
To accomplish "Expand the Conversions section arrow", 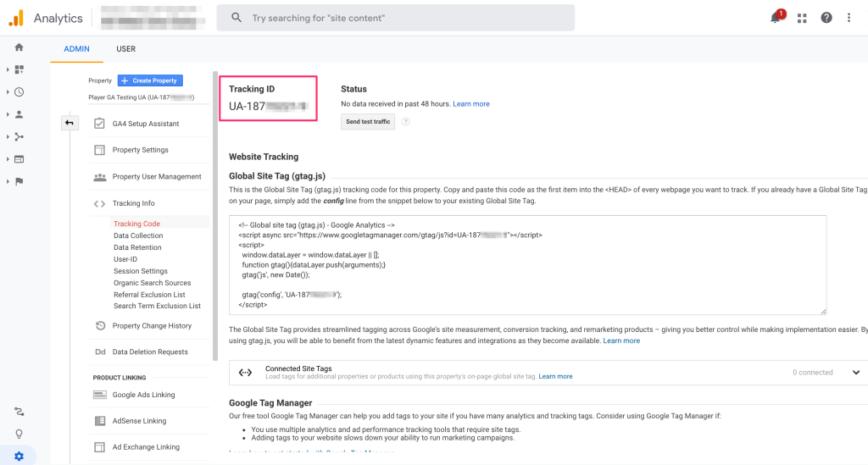I will tap(8, 181).
